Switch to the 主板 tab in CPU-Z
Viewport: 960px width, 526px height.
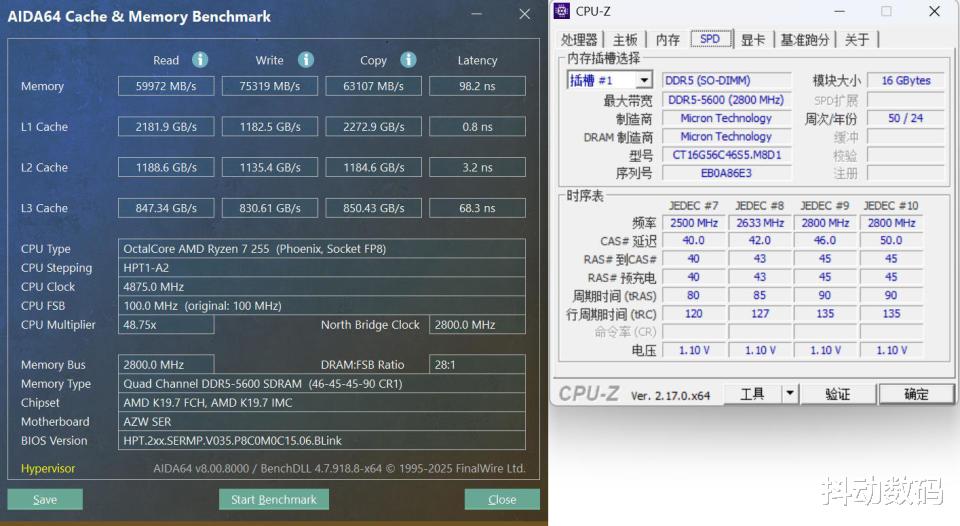pos(625,40)
